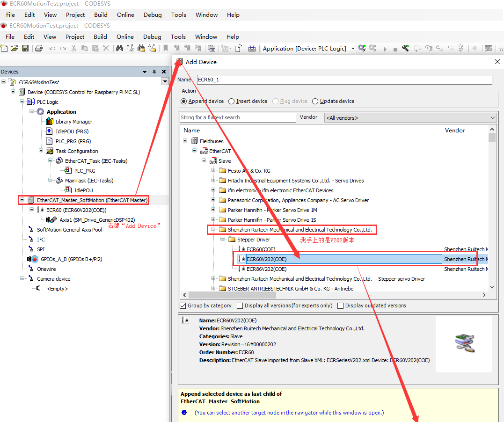Screen dimensions: 504x422
Task: Pin the Devices panel with pushpin icon
Action: coord(154,72)
